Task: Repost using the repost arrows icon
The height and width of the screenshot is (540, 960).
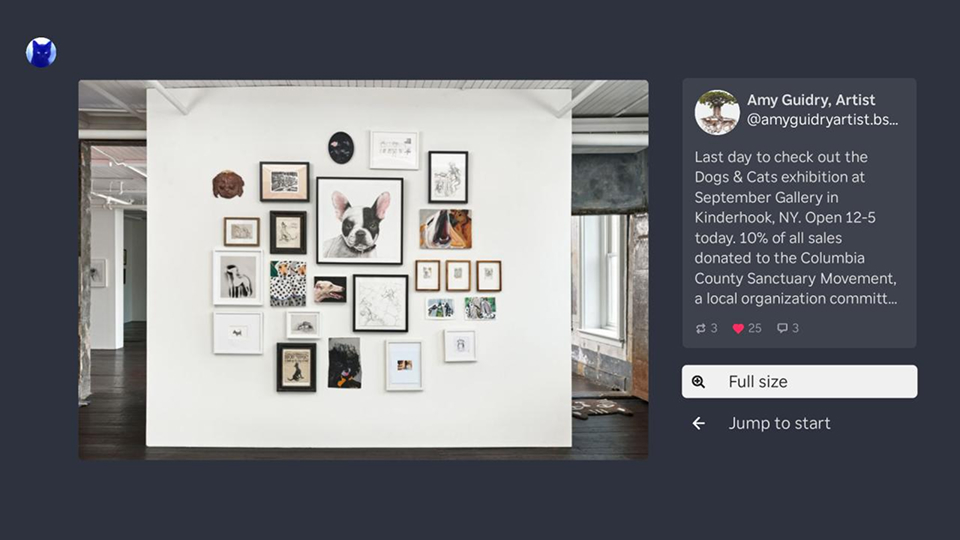Action: coord(700,328)
